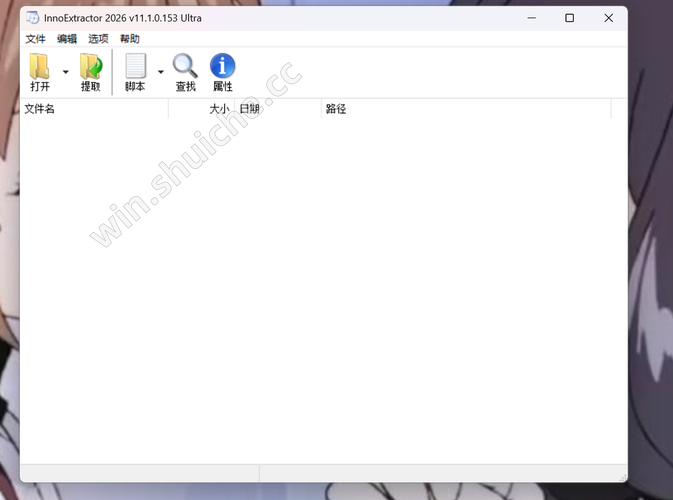Screen dimensions: 673x500
Task: Open the 选项 (Options) menu
Action: click(98, 39)
